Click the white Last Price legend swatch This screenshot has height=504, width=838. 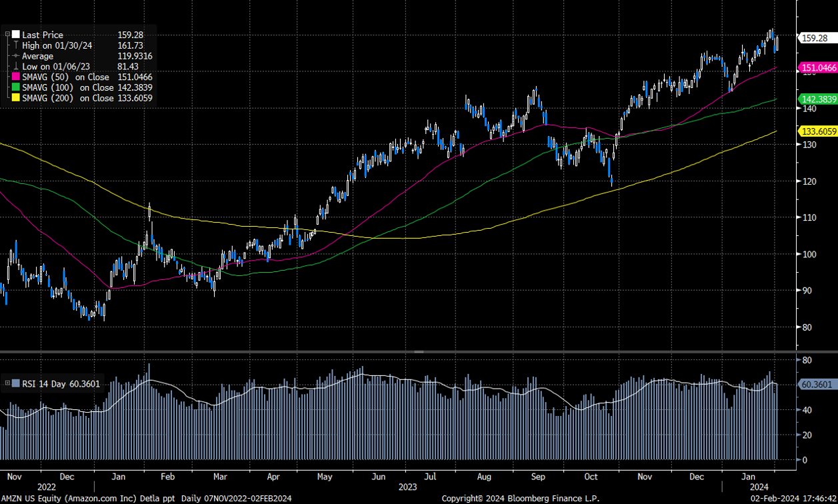pyautogui.click(x=16, y=35)
